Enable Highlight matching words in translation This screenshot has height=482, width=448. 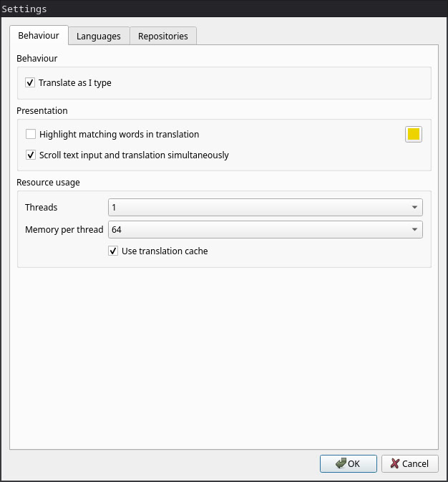coord(31,134)
